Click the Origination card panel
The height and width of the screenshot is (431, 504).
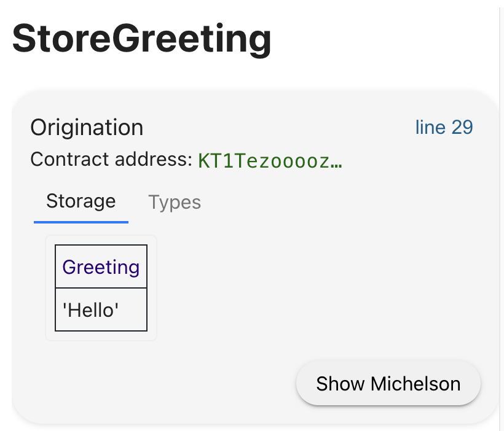click(x=252, y=252)
